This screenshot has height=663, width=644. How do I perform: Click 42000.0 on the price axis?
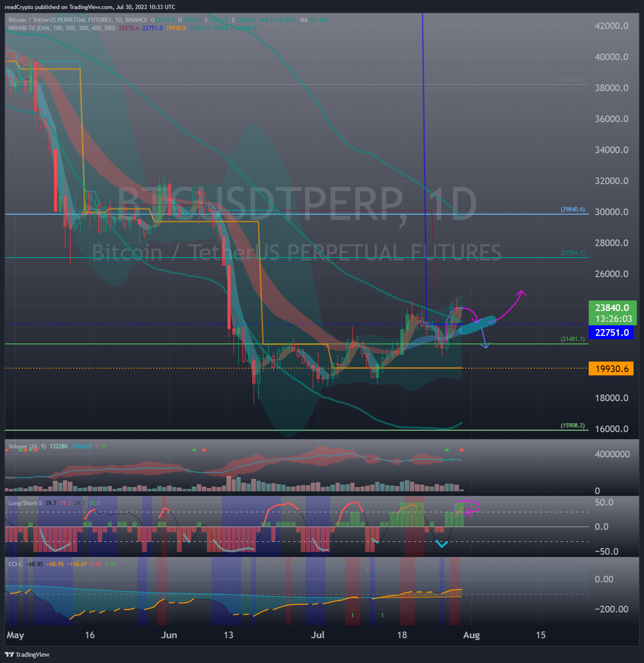[612, 26]
